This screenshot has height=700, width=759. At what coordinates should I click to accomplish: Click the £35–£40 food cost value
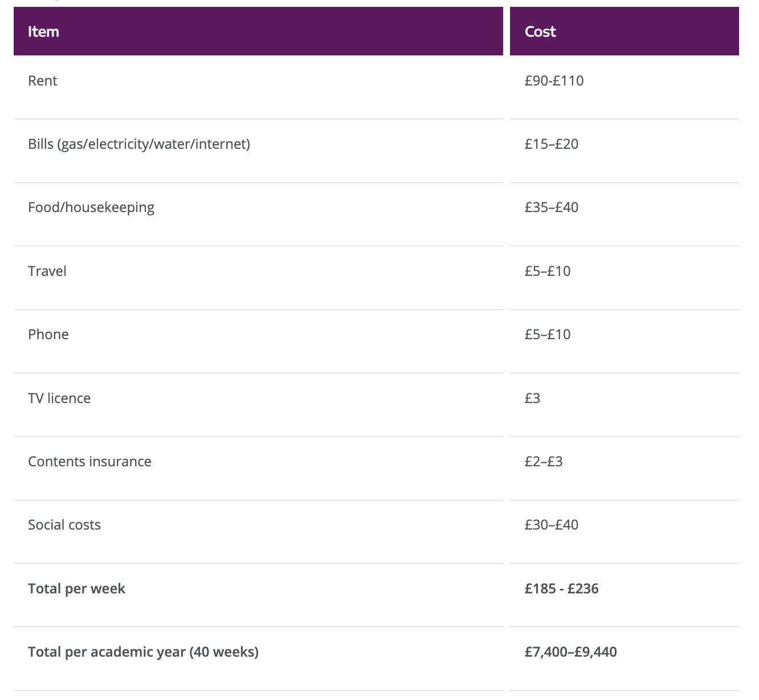(551, 207)
